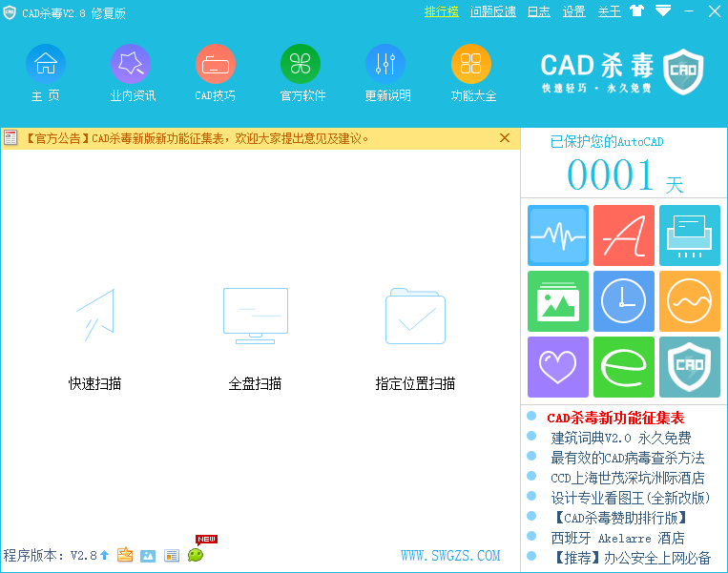Click the blue picture icon in status bar
The height and width of the screenshot is (573, 728).
[148, 556]
